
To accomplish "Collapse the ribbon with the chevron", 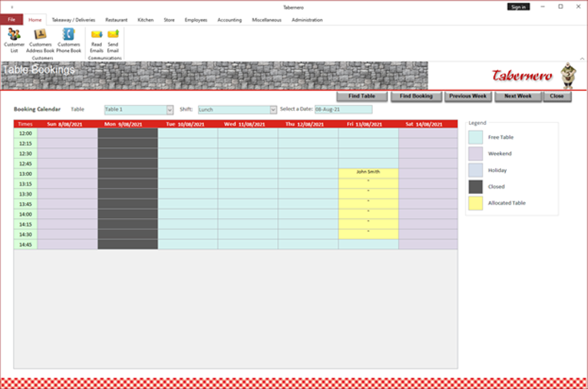I will point(582,59).
